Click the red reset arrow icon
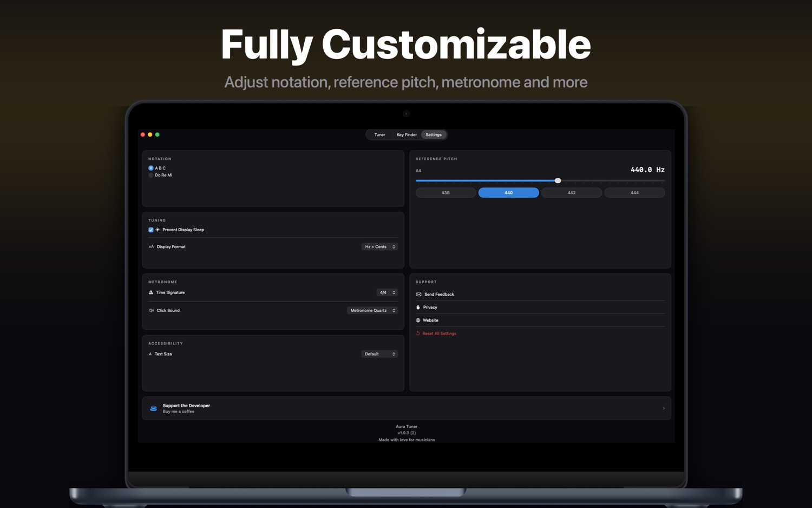The height and width of the screenshot is (508, 812). tap(418, 334)
